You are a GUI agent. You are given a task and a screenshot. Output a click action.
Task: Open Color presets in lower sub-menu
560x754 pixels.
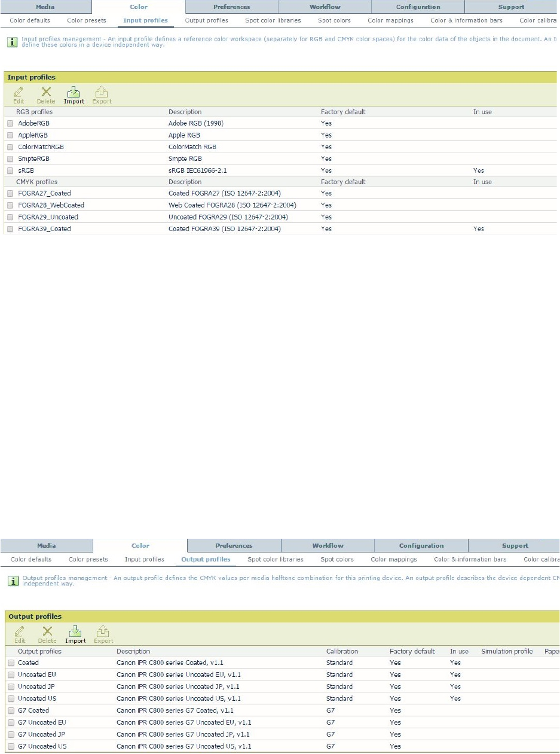pyautogui.click(x=88, y=560)
